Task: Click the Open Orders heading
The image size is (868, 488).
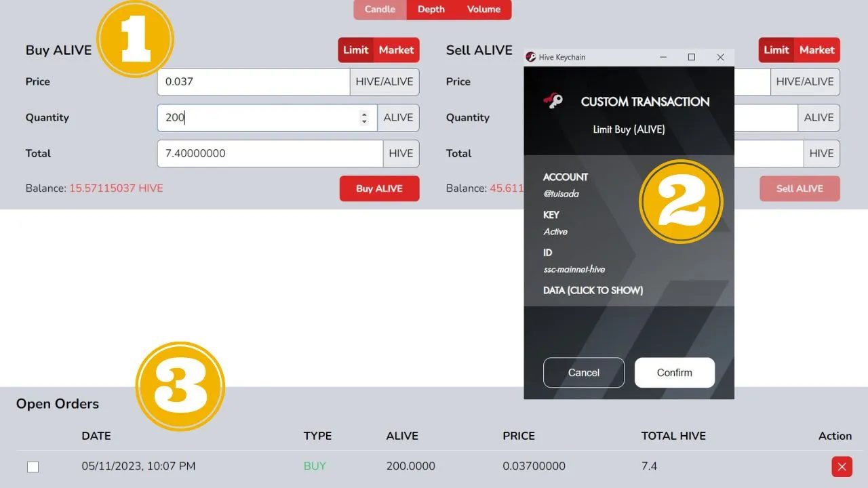Action: pos(58,404)
